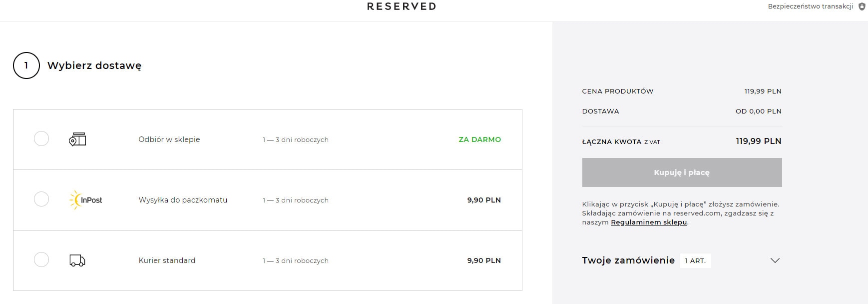
Task: Click the Wybierz dostawę heading
Action: coord(94,65)
